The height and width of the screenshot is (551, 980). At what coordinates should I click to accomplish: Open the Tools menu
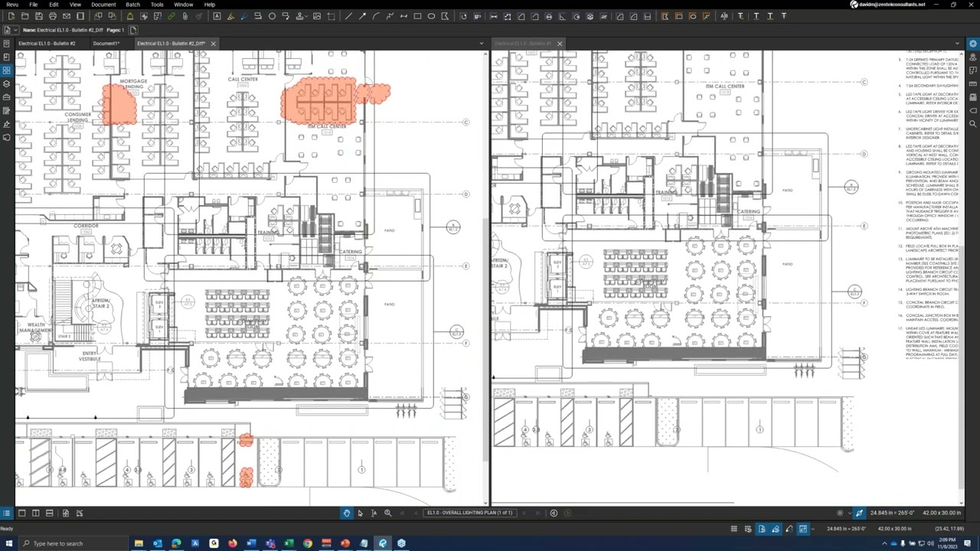coord(157,5)
